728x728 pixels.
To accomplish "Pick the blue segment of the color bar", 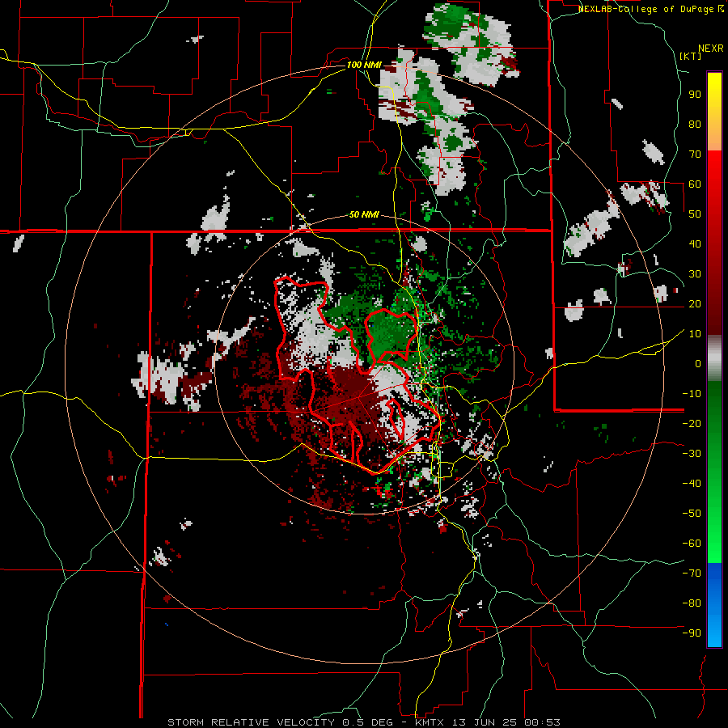I will 714,605.
